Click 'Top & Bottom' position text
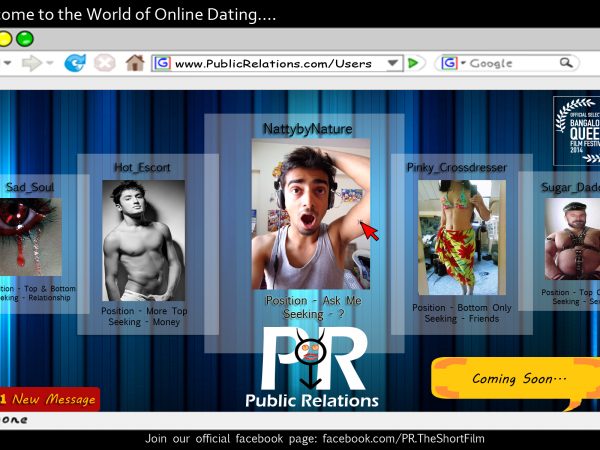The width and height of the screenshot is (600, 450). click(x=50, y=289)
